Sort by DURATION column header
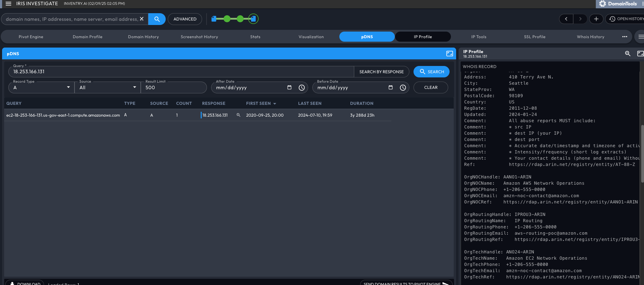 362,103
